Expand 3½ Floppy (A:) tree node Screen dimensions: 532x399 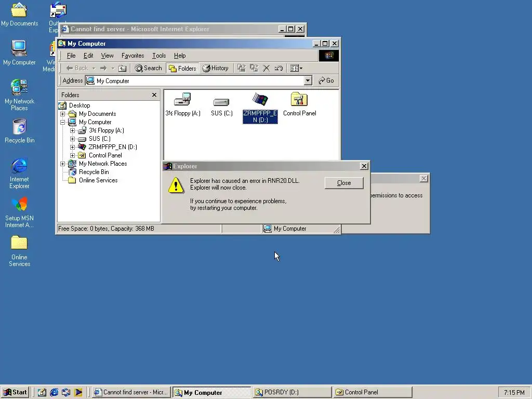click(x=73, y=130)
